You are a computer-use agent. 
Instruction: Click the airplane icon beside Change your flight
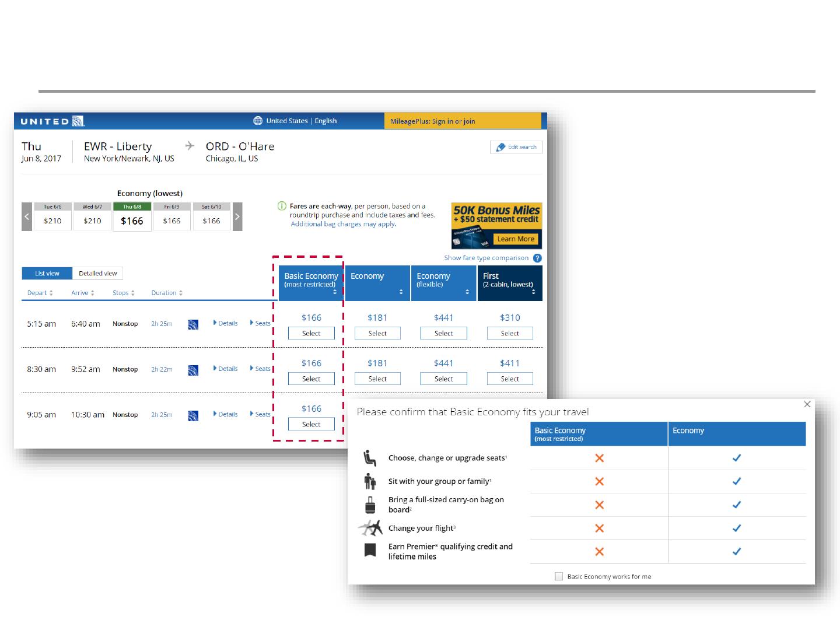pos(370,528)
